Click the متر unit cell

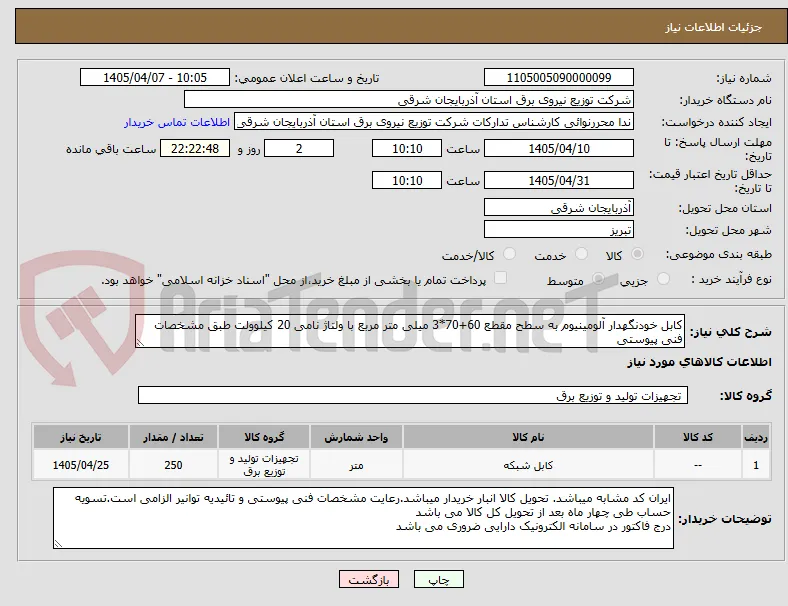point(356,465)
